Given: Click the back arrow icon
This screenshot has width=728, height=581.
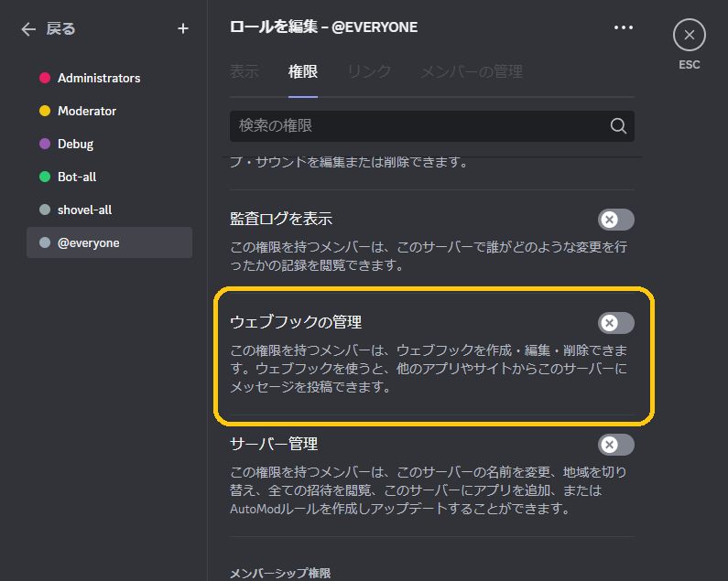Looking at the screenshot, I should [28, 28].
